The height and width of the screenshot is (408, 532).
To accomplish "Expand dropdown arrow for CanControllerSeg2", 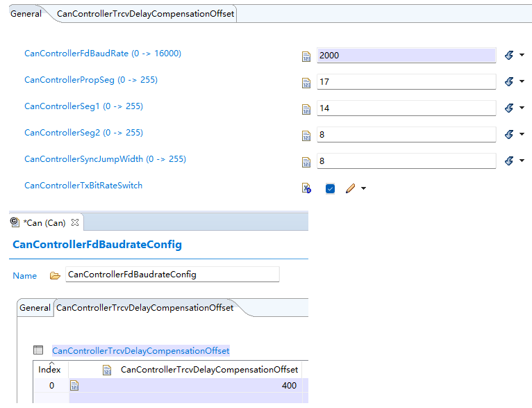I will 522,134.
